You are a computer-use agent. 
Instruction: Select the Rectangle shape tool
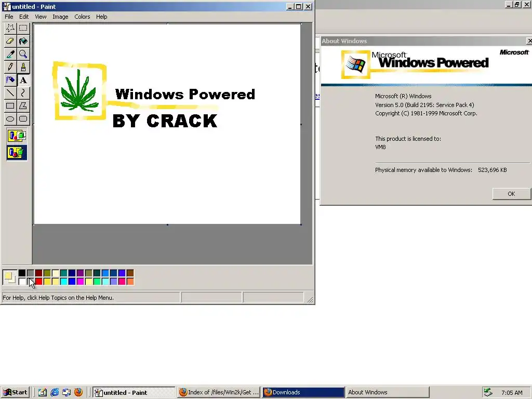pyautogui.click(x=10, y=105)
